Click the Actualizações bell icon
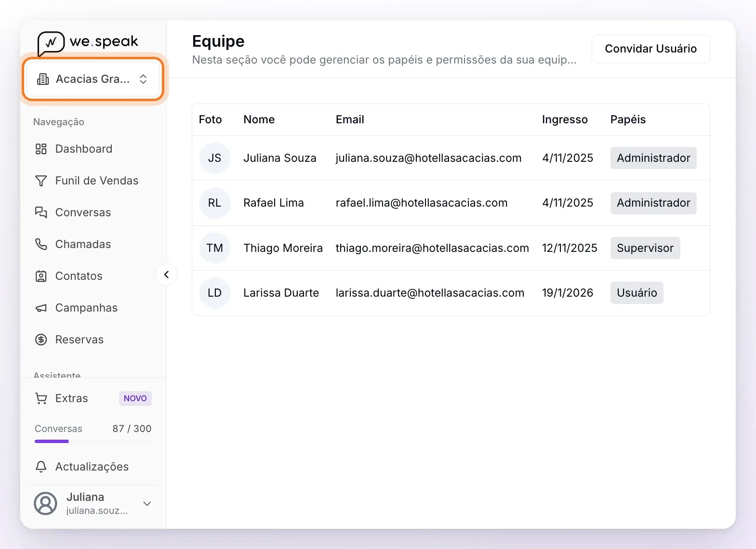 tap(41, 467)
